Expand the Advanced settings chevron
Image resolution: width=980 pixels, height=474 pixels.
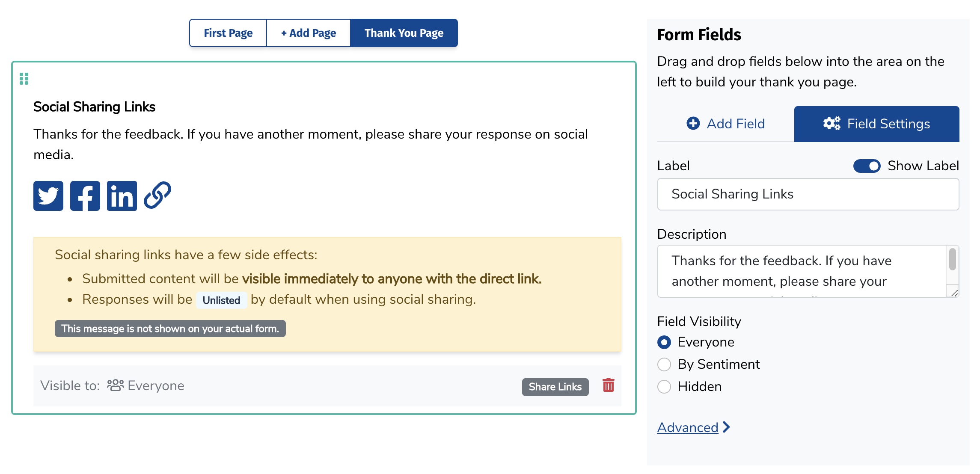[726, 427]
